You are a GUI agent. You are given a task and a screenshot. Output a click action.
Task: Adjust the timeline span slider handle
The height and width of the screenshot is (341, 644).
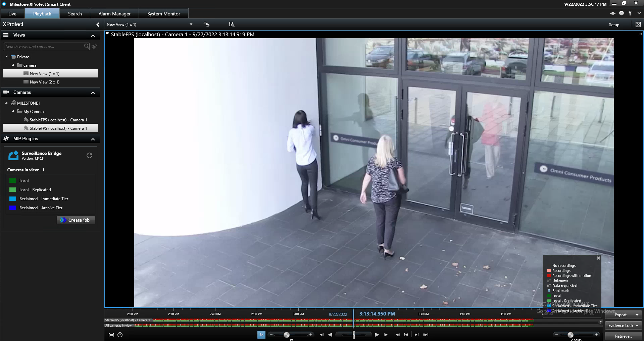571,335
